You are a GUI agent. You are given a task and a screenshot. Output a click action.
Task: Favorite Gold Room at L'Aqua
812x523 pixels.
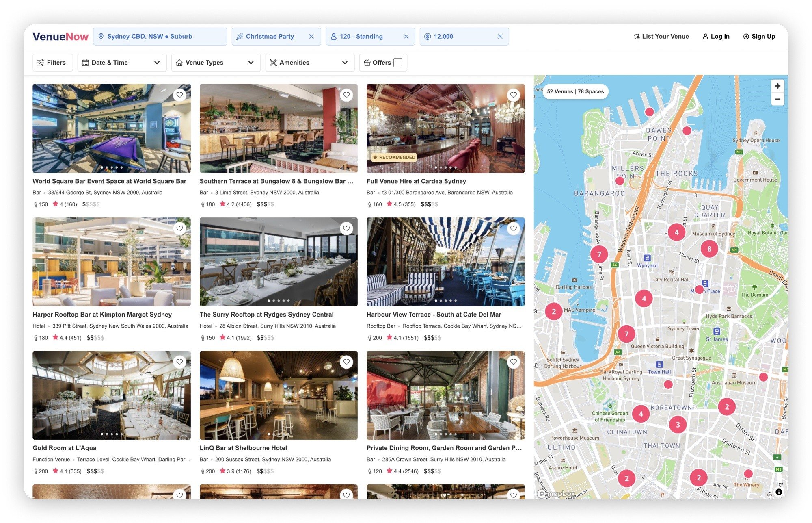tap(179, 362)
